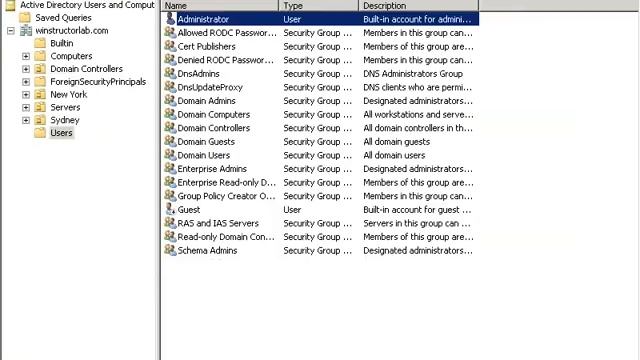Click the RAS and IAS Servers icon
The height and width of the screenshot is (360, 640).
[170, 222]
